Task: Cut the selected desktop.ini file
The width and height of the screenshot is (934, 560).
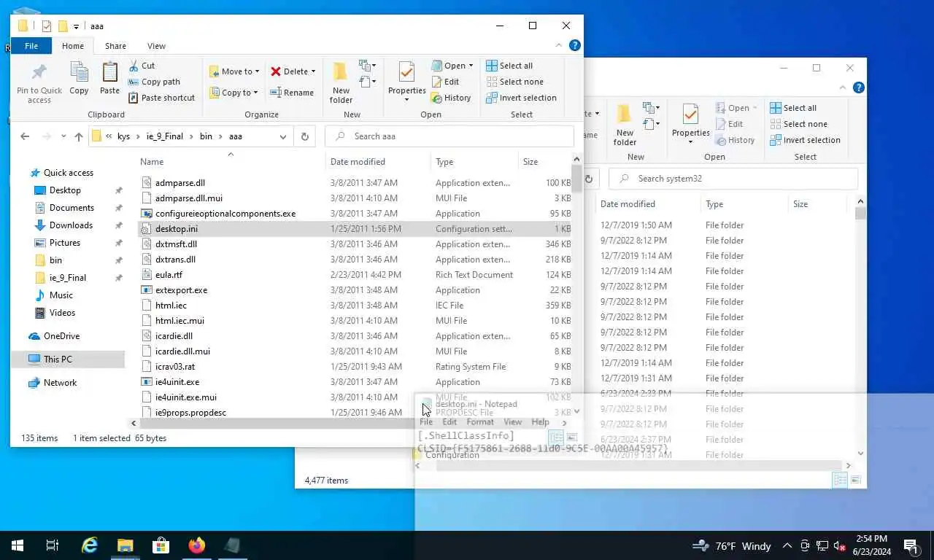Action: (x=142, y=66)
